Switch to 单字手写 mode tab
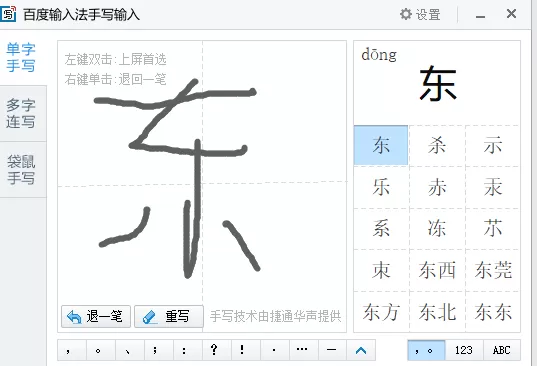Image resolution: width=537 pixels, height=366 pixels. click(21, 58)
